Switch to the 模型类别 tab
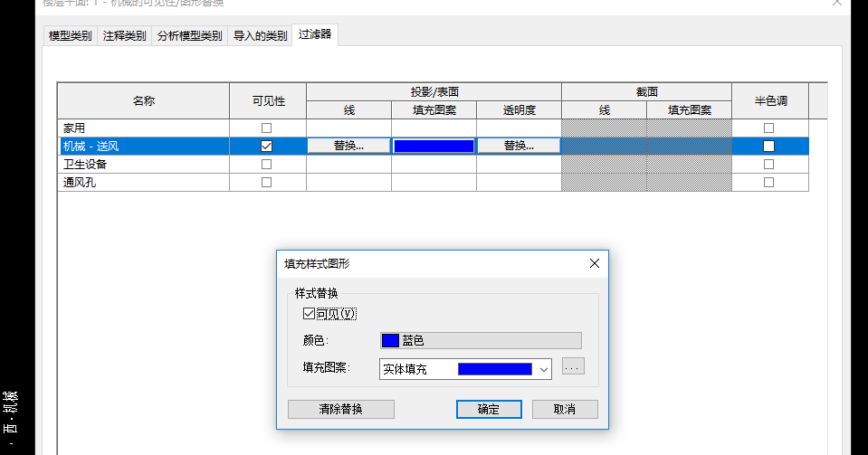Screen dimensions: 868x455 click(x=70, y=36)
